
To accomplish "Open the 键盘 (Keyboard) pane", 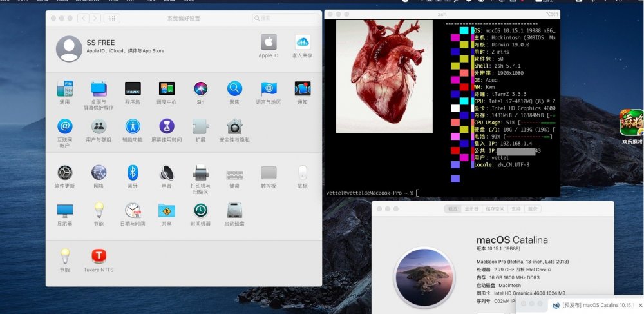I will click(234, 175).
